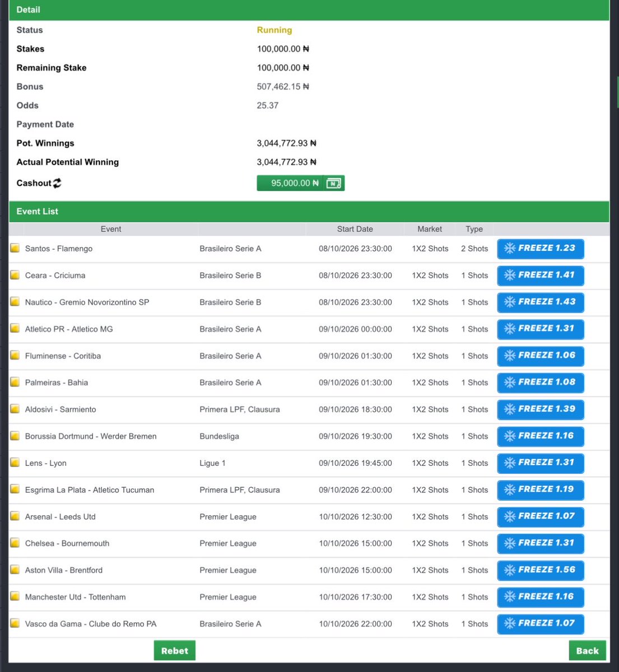The image size is (619, 672).
Task: Click yellow status icon for Vasco da Gama row
Action: pyautogui.click(x=15, y=623)
